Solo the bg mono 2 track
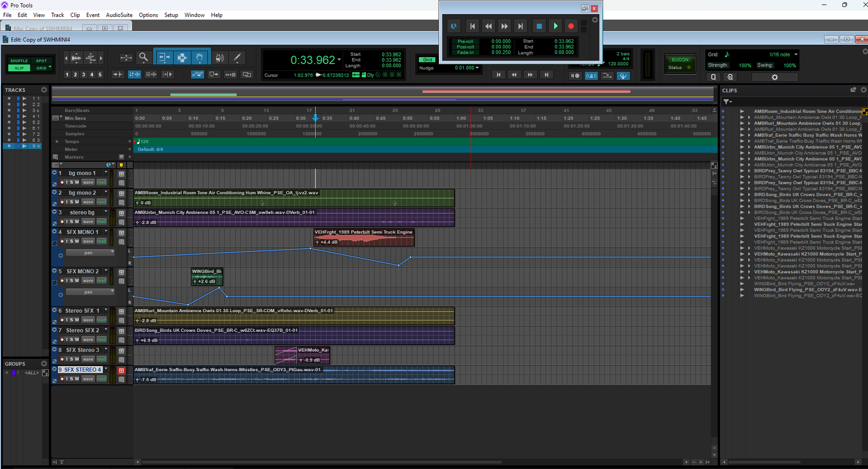 (71, 202)
